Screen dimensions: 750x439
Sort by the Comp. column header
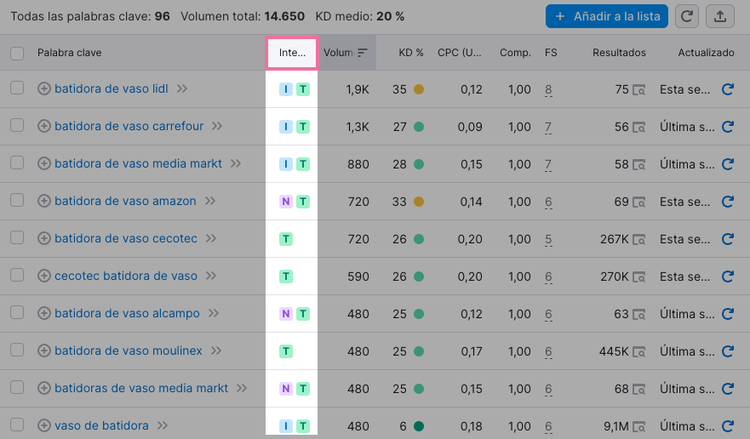point(515,53)
